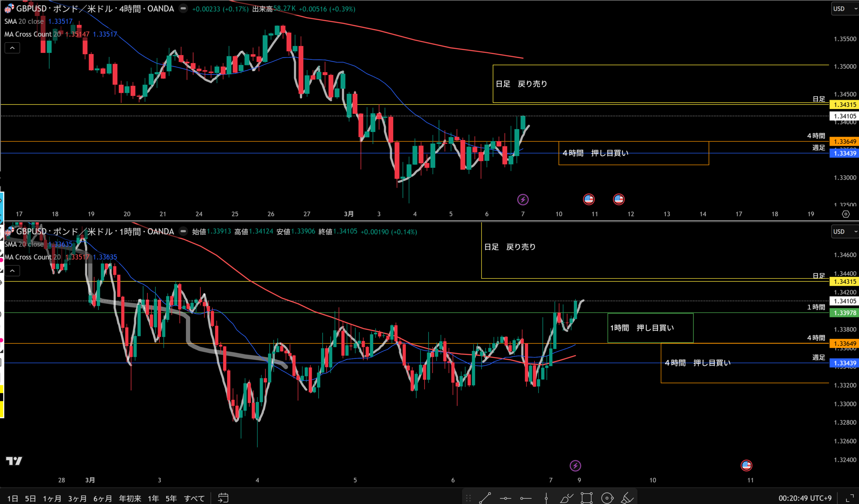Screen dimensions: 859x504
Task: Select the horizontal ray tool
Action: click(x=525, y=498)
